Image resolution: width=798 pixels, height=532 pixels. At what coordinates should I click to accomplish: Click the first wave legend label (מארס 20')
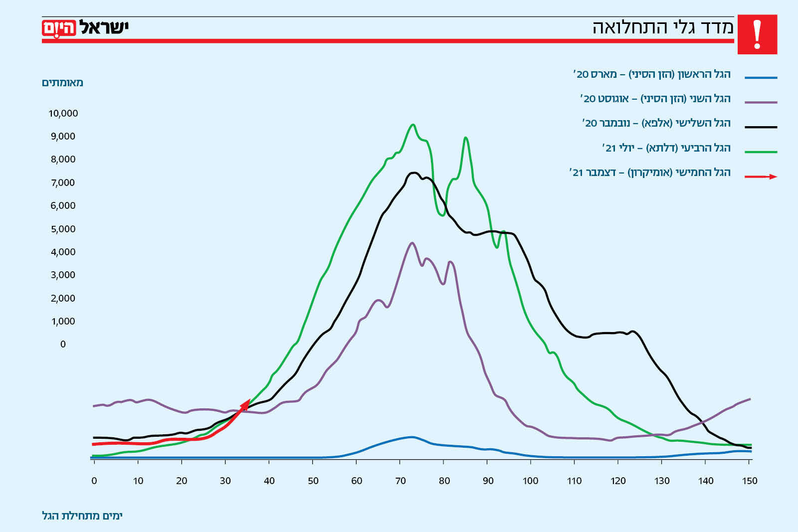(x=652, y=74)
